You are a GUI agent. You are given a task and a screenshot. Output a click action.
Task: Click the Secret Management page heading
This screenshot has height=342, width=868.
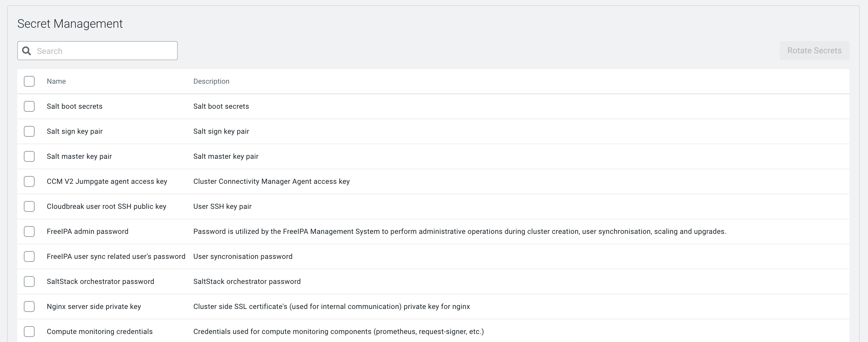pyautogui.click(x=70, y=24)
